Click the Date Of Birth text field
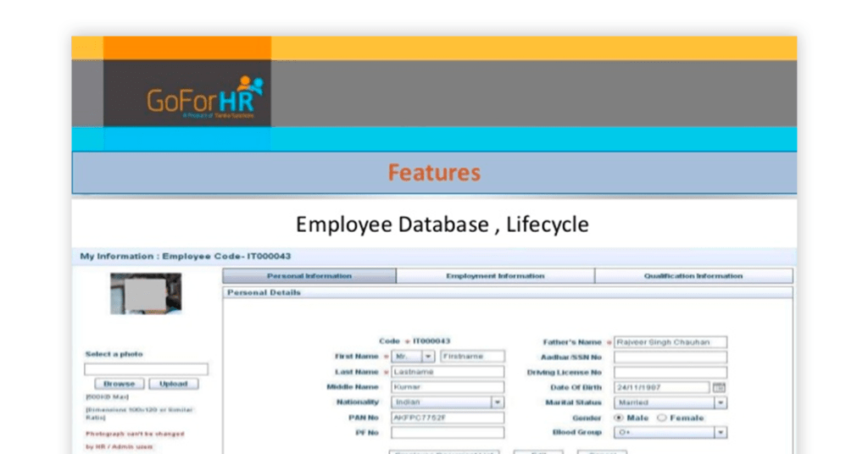This screenshot has width=868, height=454. click(661, 388)
